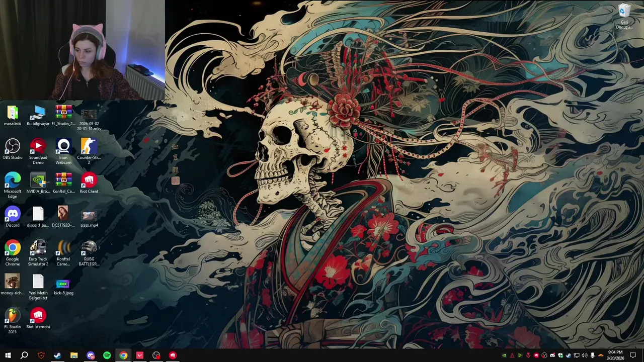Select the Konftel Came... desktop shortcut
The image size is (644, 362).
coord(63,253)
